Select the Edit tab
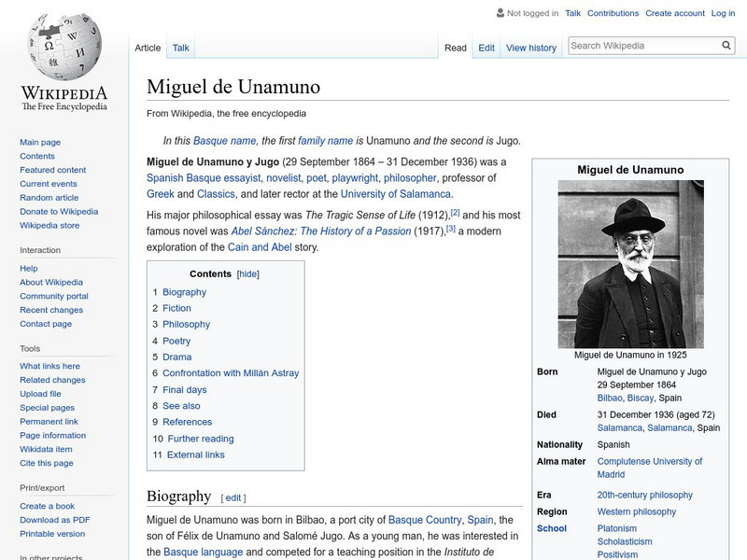 click(486, 48)
